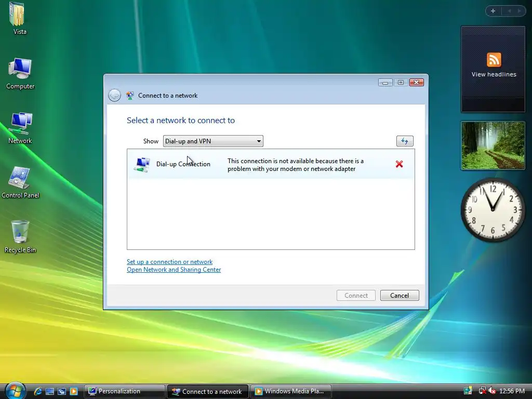This screenshot has width=532, height=399.
Task: Click the red X status icon for Dial-up Connection
Action: coord(400,164)
